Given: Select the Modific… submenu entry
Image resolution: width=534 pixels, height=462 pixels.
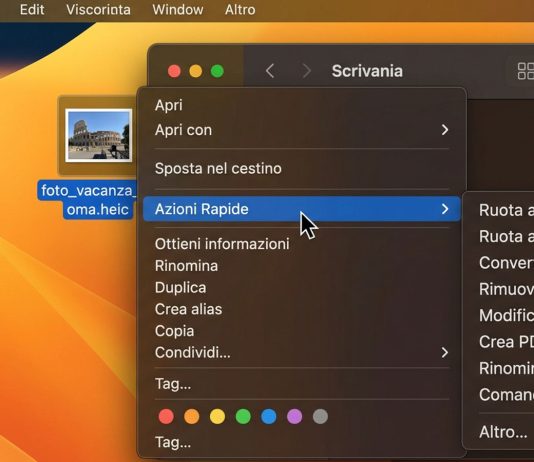Looking at the screenshot, I should [x=506, y=316].
